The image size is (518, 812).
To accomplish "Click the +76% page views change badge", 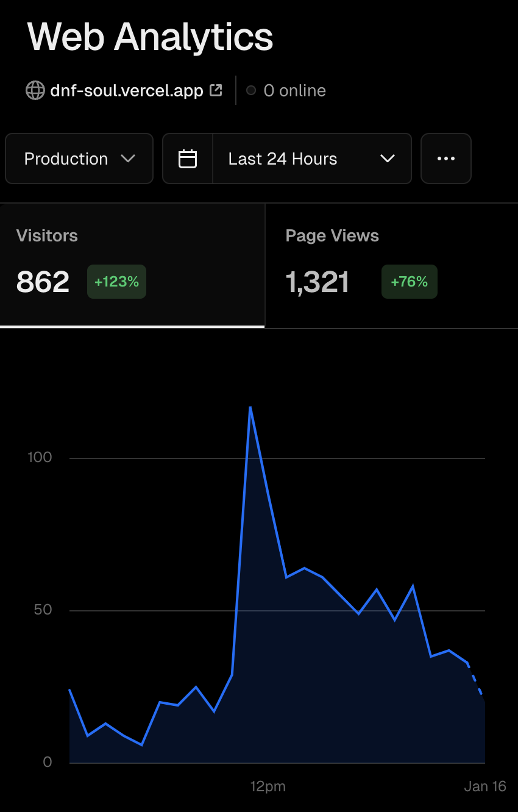I will [x=409, y=282].
